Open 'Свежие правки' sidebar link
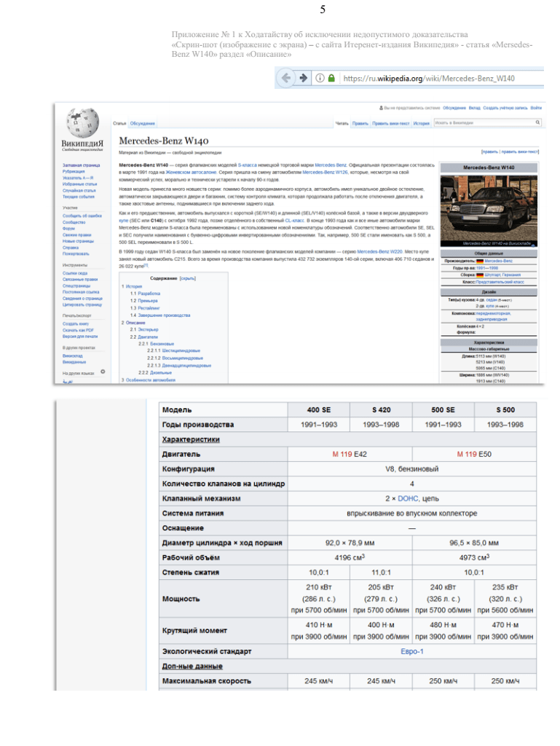Viewport: 560px width, 746px height. click(77, 235)
